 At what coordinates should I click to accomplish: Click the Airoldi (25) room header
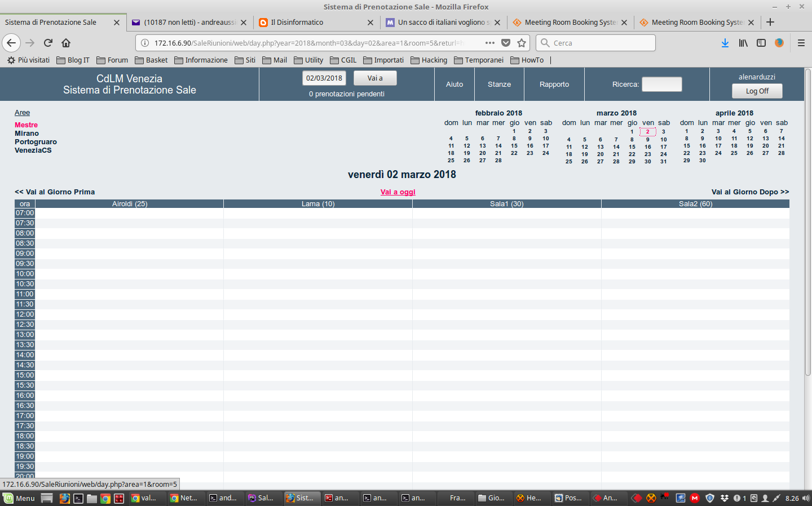[x=130, y=204]
